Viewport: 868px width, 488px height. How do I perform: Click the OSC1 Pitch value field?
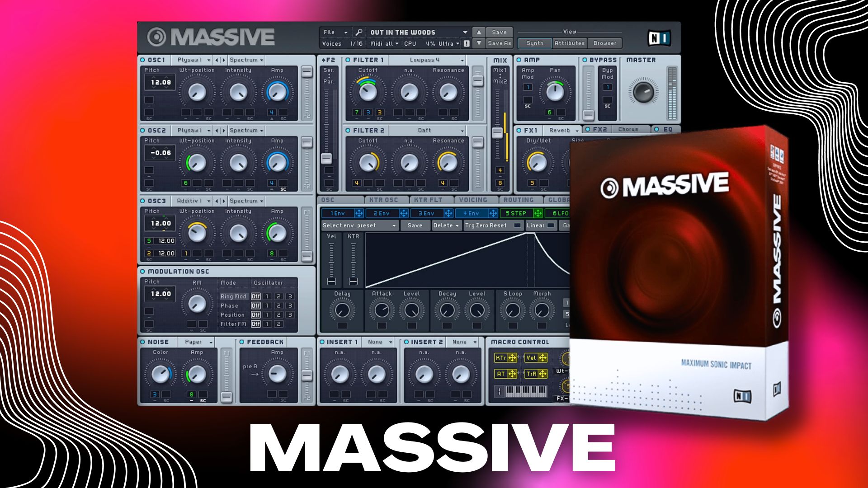(x=160, y=82)
